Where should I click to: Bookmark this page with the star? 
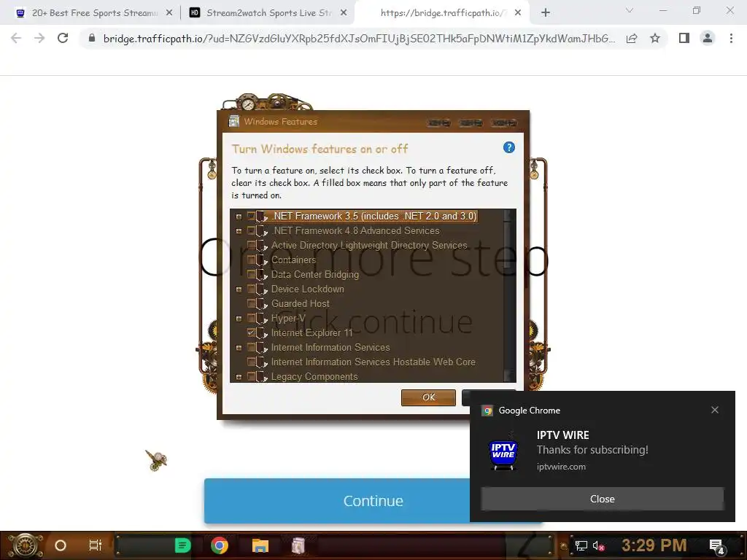point(655,38)
